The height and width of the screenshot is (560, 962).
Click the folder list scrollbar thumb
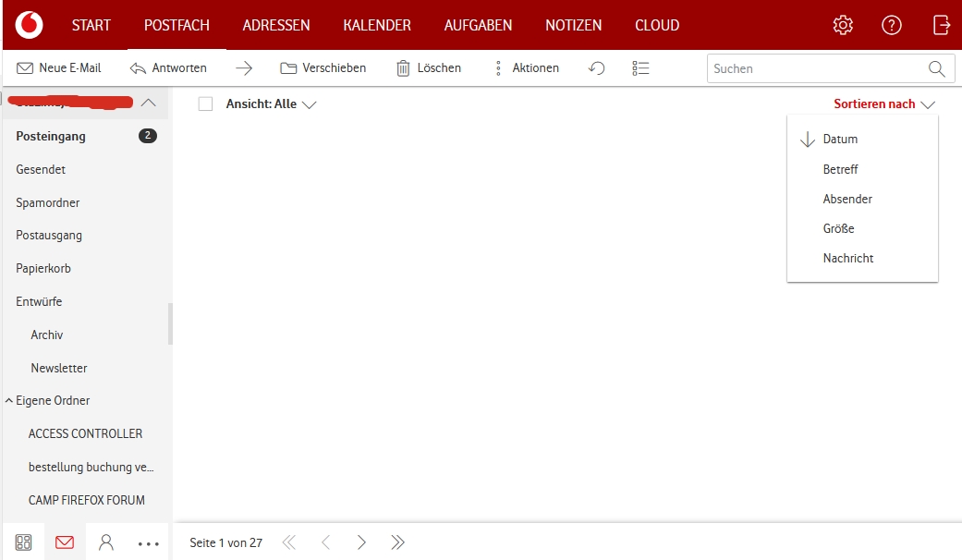pyautogui.click(x=171, y=323)
